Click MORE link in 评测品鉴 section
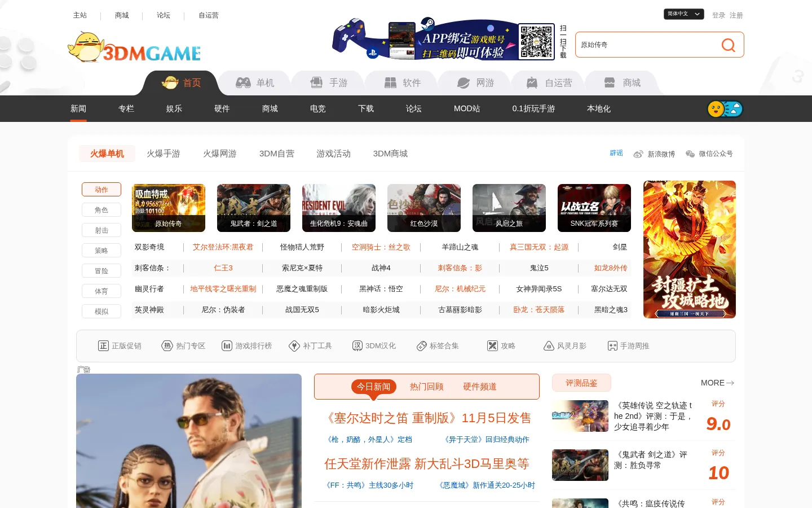812x508 pixels. click(x=717, y=383)
